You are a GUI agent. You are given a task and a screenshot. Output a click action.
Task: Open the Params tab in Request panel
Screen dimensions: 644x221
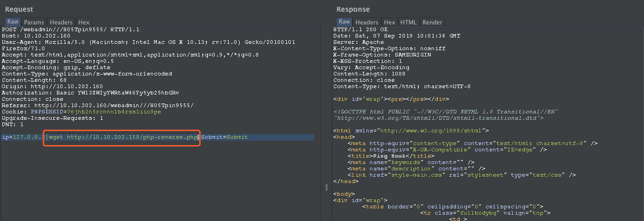coord(34,22)
